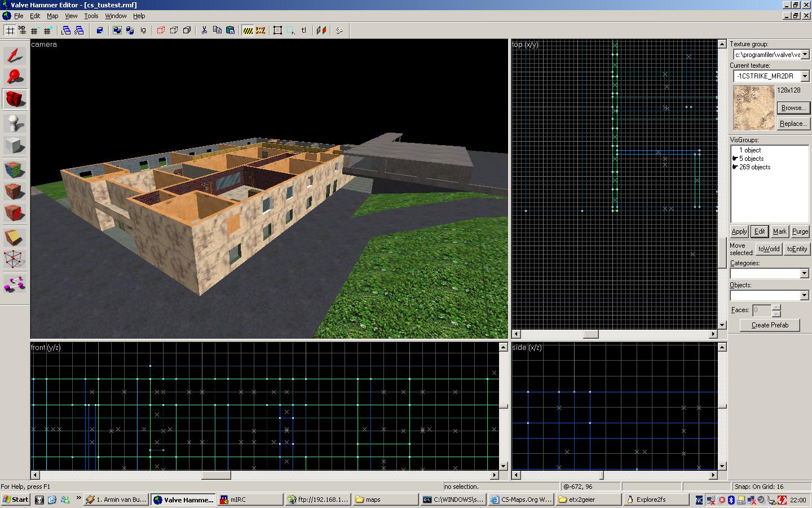This screenshot has width=812, height=508.
Task: Open the Map menu
Action: click(x=52, y=16)
